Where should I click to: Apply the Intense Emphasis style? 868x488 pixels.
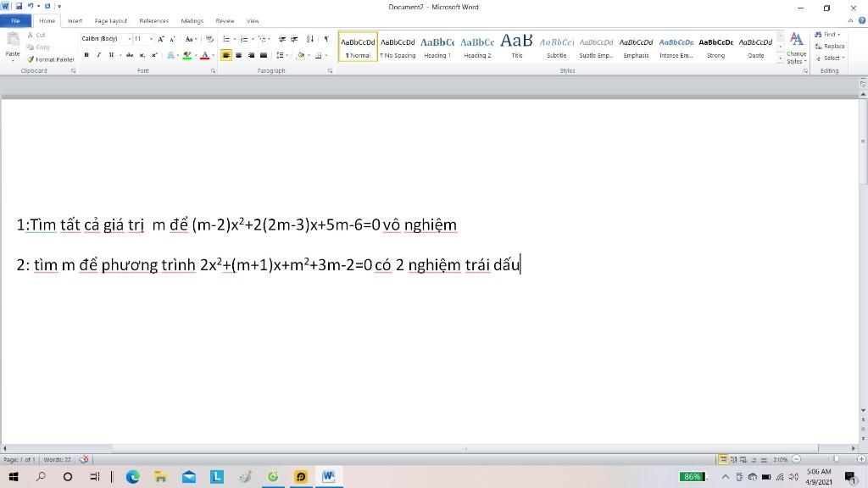(x=676, y=47)
